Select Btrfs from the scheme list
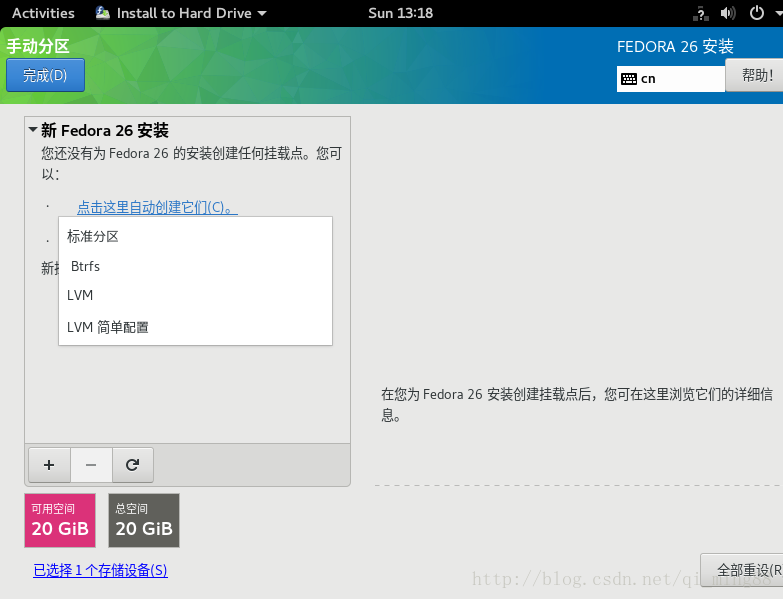 click(x=195, y=266)
